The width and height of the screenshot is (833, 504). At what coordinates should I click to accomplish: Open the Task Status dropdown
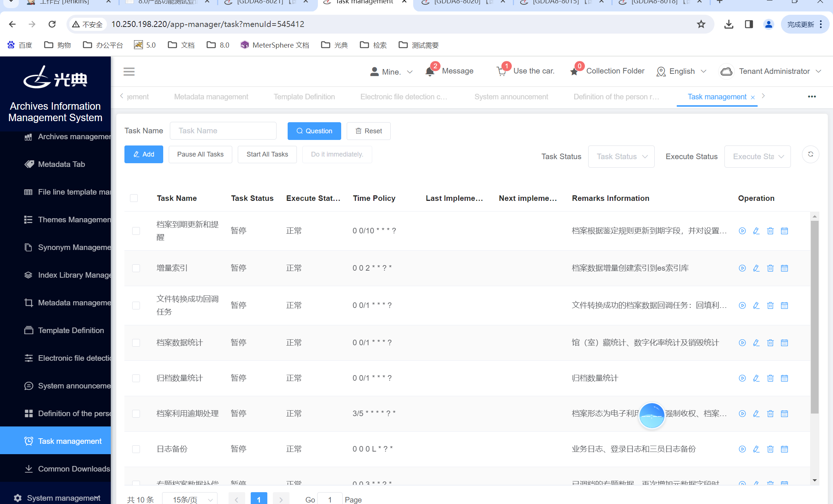pyautogui.click(x=621, y=157)
